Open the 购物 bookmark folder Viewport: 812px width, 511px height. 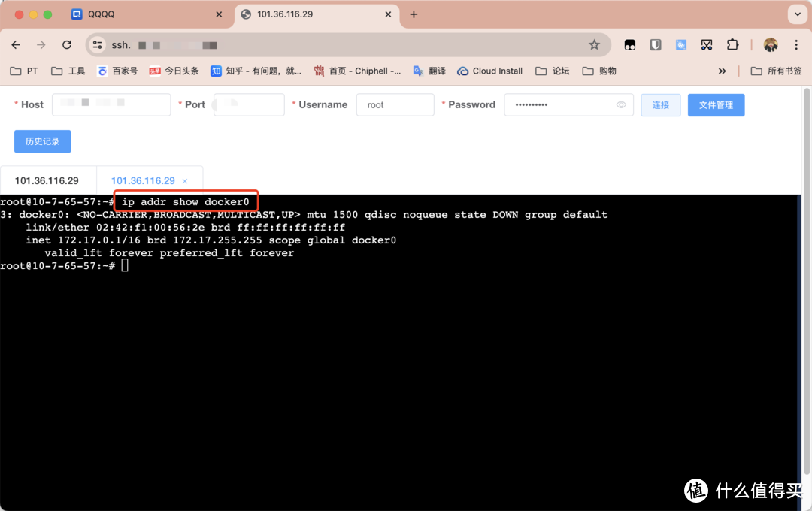(x=599, y=71)
